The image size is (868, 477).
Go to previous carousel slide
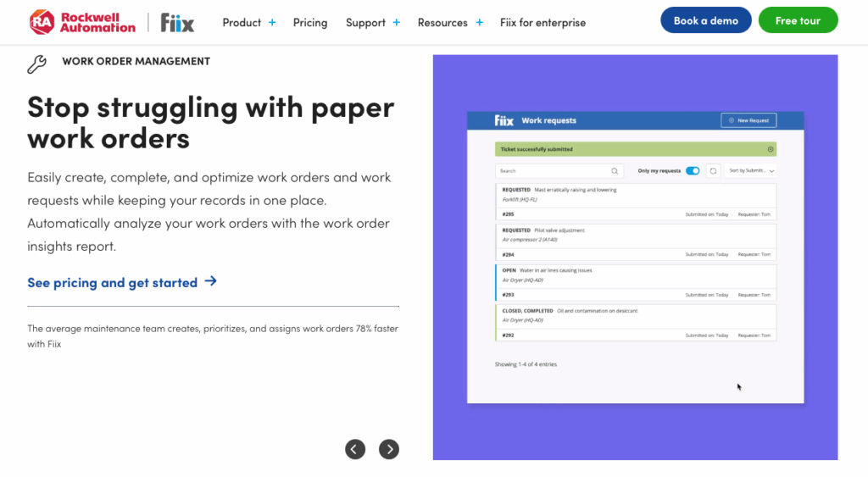(x=355, y=449)
